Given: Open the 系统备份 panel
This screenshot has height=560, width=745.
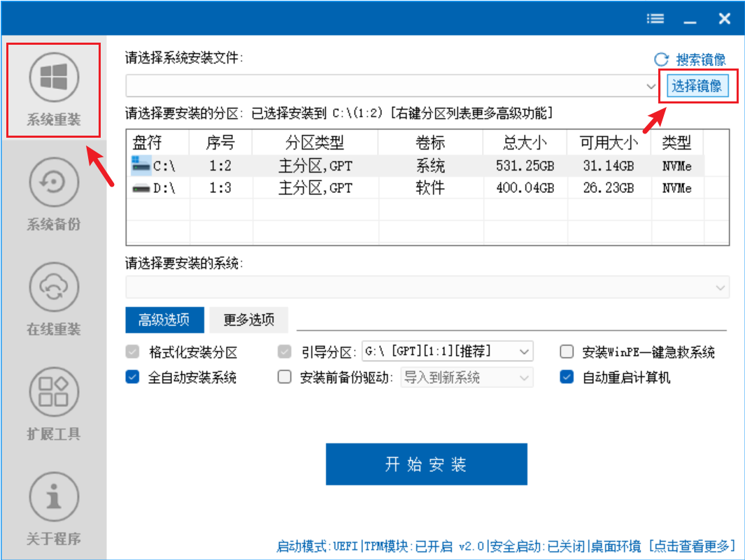Looking at the screenshot, I should [x=53, y=182].
